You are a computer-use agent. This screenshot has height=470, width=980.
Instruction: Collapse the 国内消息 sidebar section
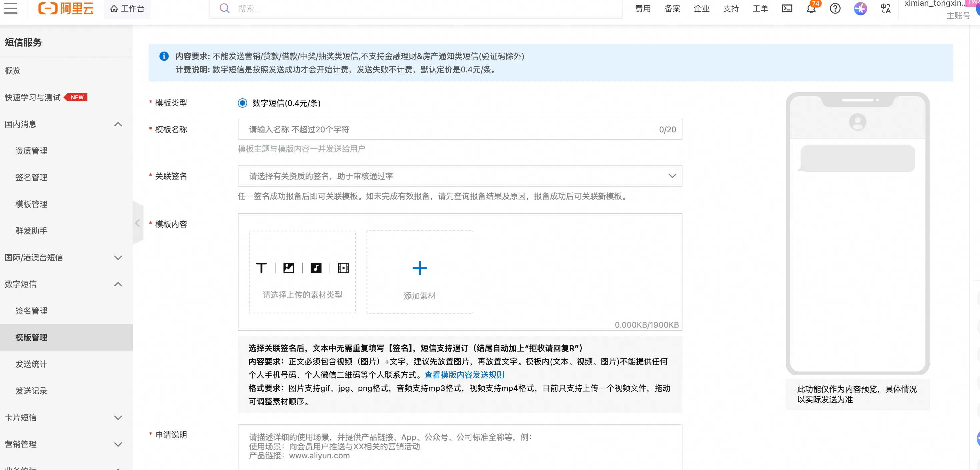pyautogui.click(x=118, y=124)
